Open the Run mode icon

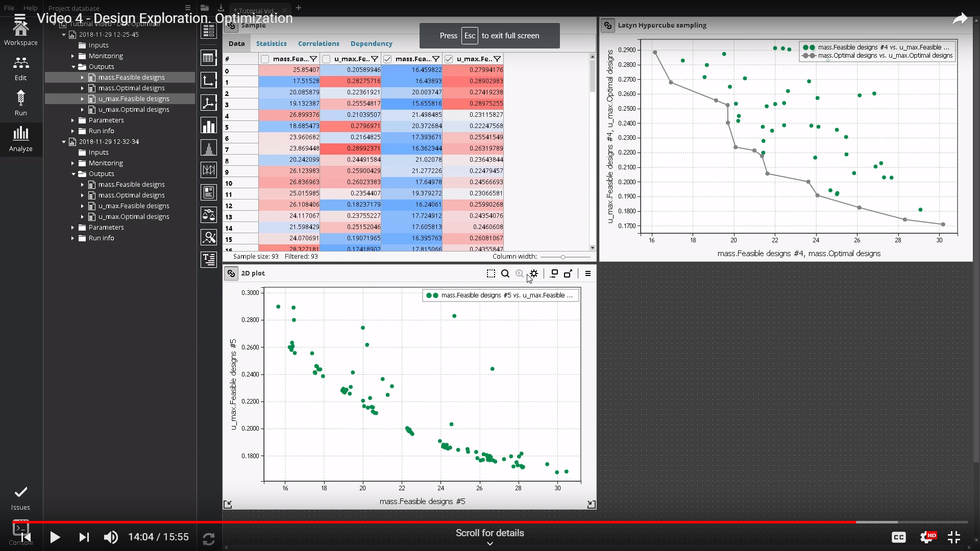[x=20, y=104]
